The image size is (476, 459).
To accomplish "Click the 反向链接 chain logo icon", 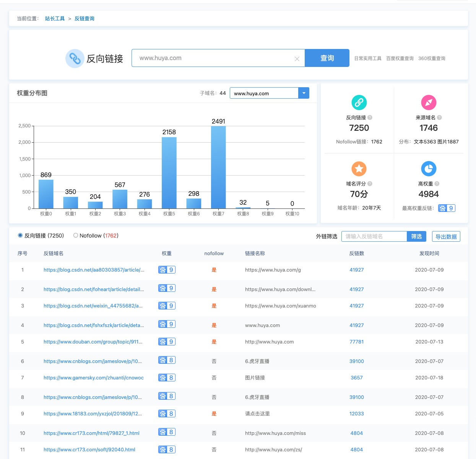I will (75, 58).
